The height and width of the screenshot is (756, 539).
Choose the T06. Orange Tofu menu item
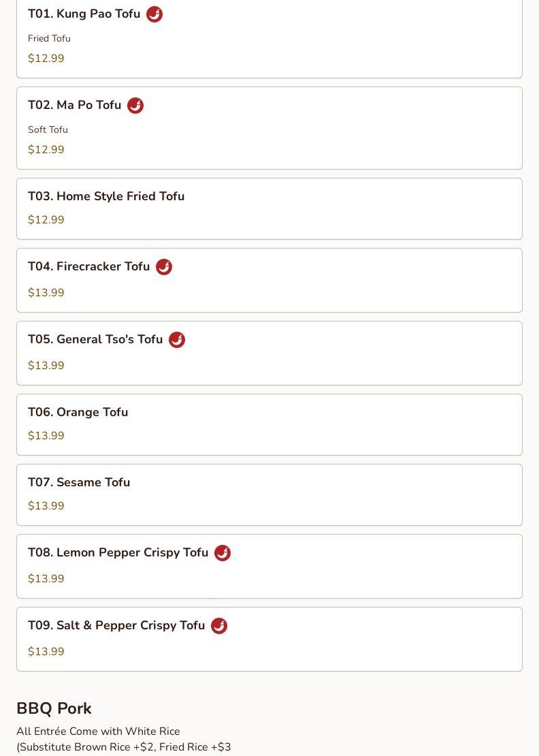(x=269, y=425)
